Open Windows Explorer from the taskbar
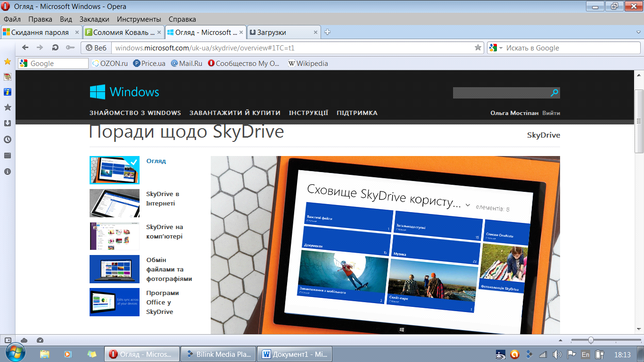Viewport: 644px width, 362px height. click(45, 354)
